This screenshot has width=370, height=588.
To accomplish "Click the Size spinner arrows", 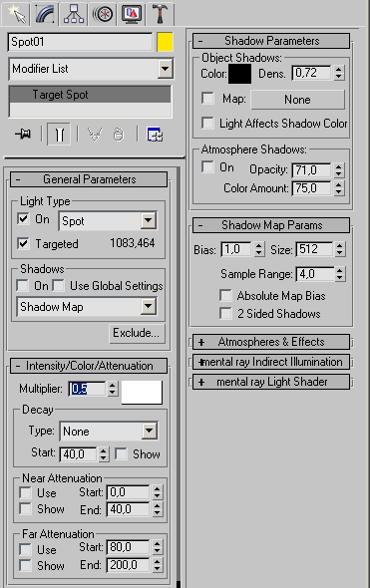I will 340,249.
